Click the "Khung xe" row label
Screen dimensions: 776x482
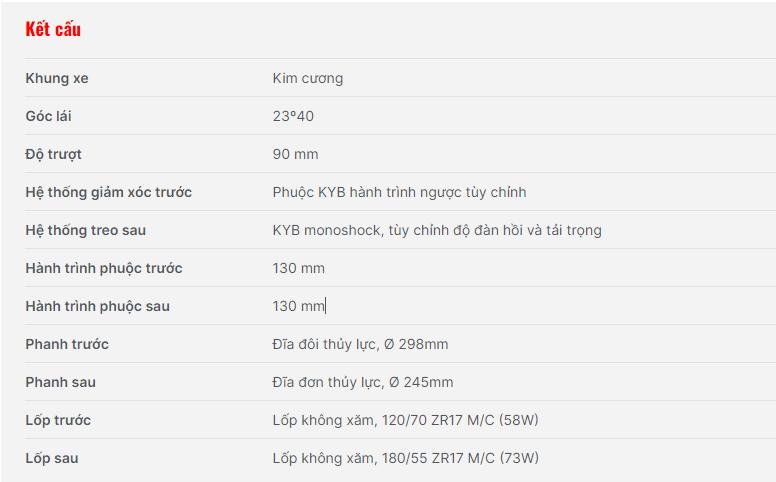[57, 78]
